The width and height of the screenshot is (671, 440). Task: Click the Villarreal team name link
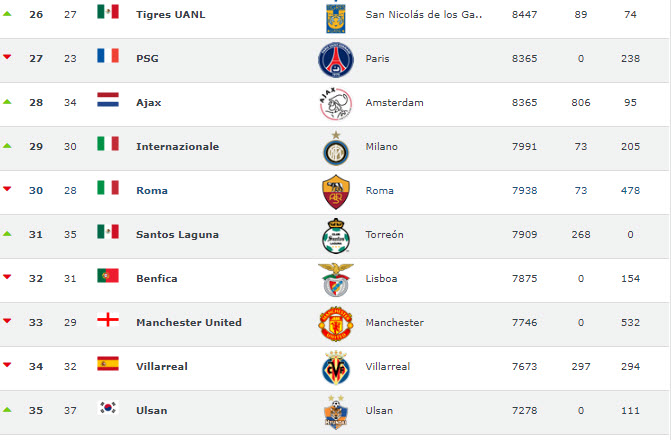(161, 367)
